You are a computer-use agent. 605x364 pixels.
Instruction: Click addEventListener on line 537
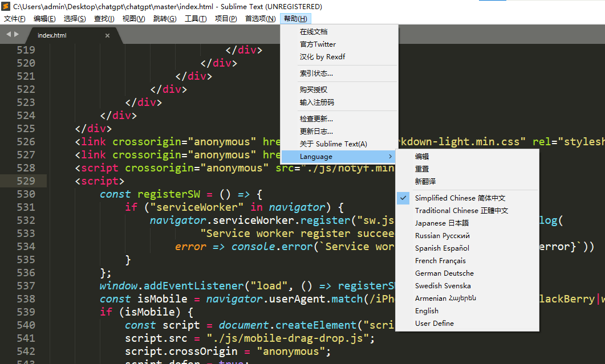(x=194, y=286)
